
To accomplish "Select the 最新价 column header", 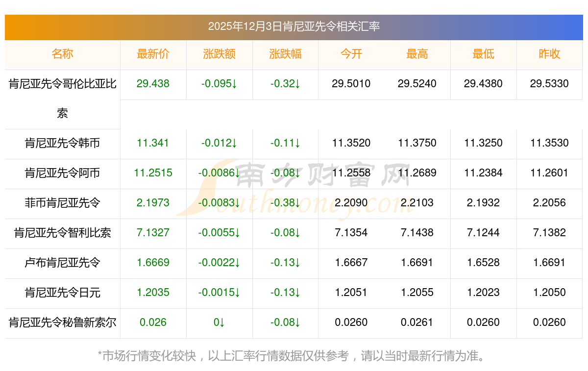I will [153, 54].
